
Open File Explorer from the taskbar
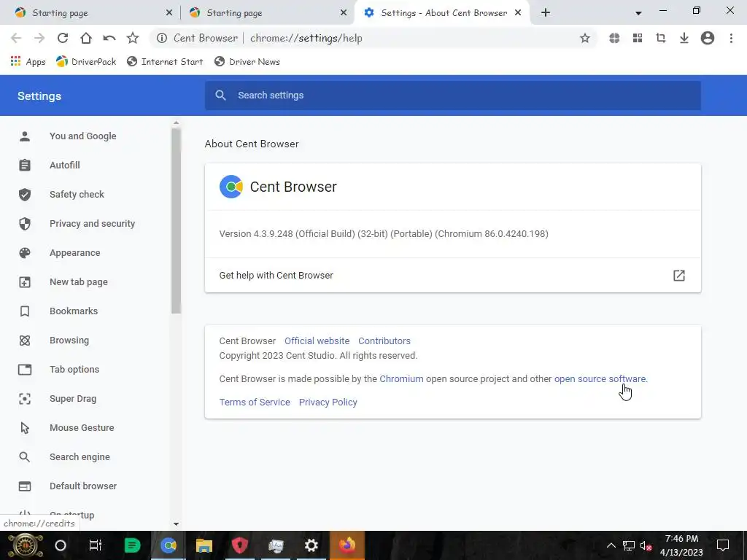pyautogui.click(x=204, y=545)
